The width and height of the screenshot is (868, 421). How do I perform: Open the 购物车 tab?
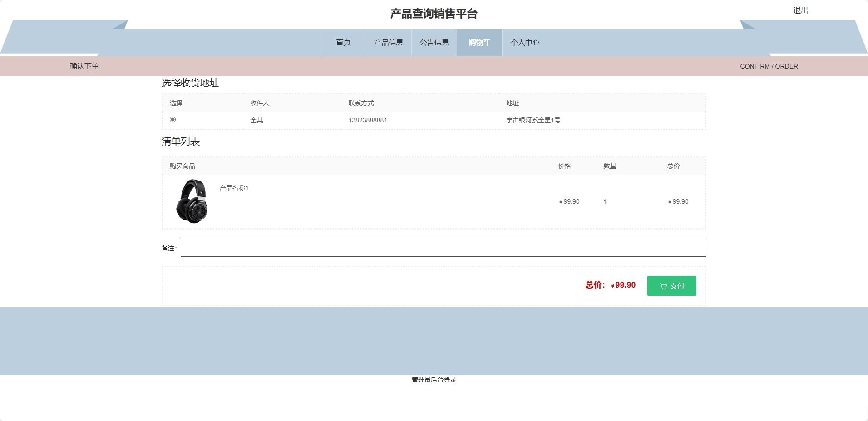click(x=479, y=42)
